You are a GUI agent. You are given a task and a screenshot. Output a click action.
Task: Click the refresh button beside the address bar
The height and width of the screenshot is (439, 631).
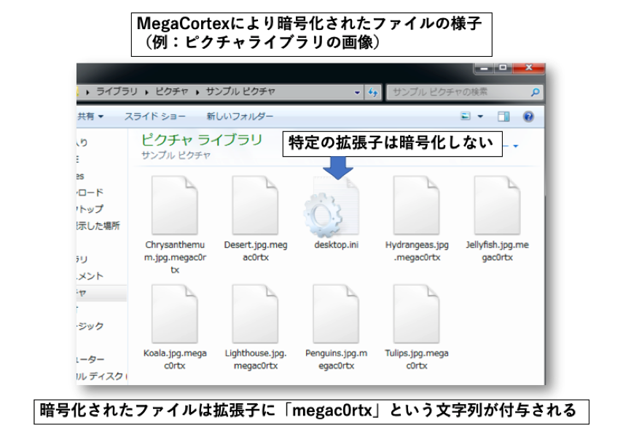(373, 92)
